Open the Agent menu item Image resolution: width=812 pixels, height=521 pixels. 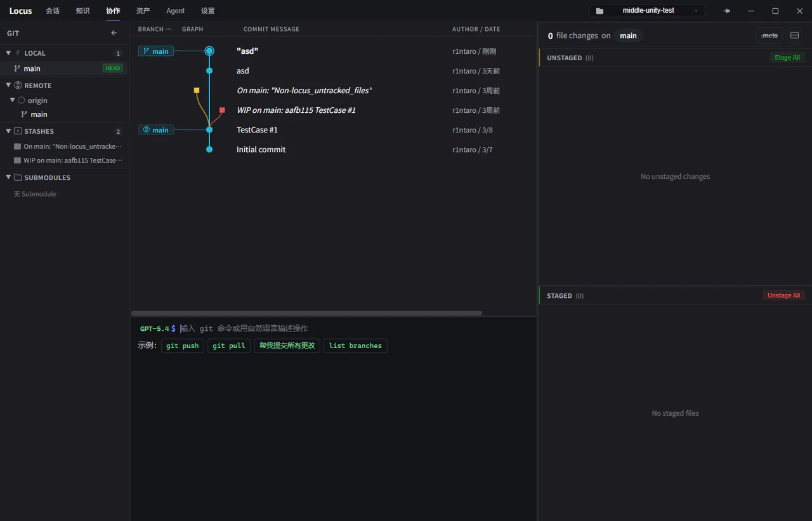(175, 10)
